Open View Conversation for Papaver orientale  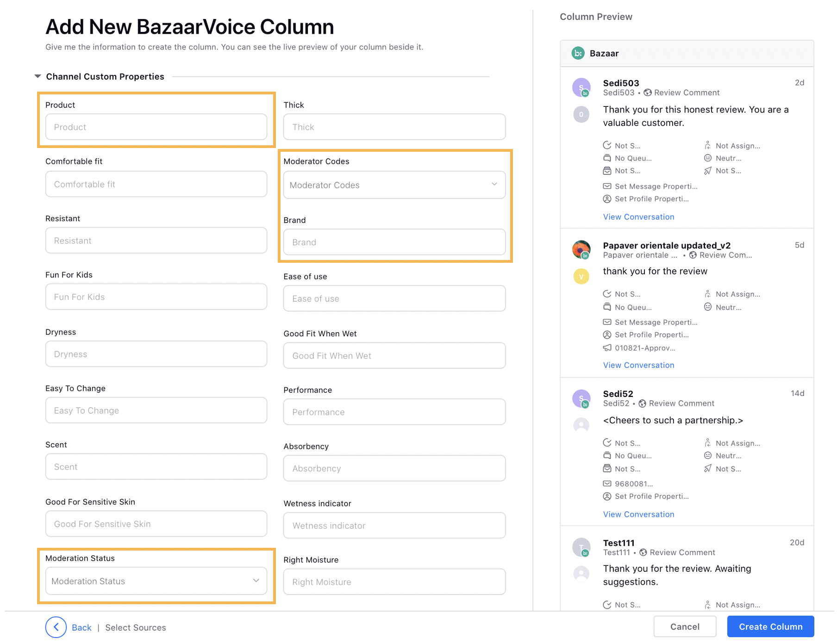click(638, 365)
